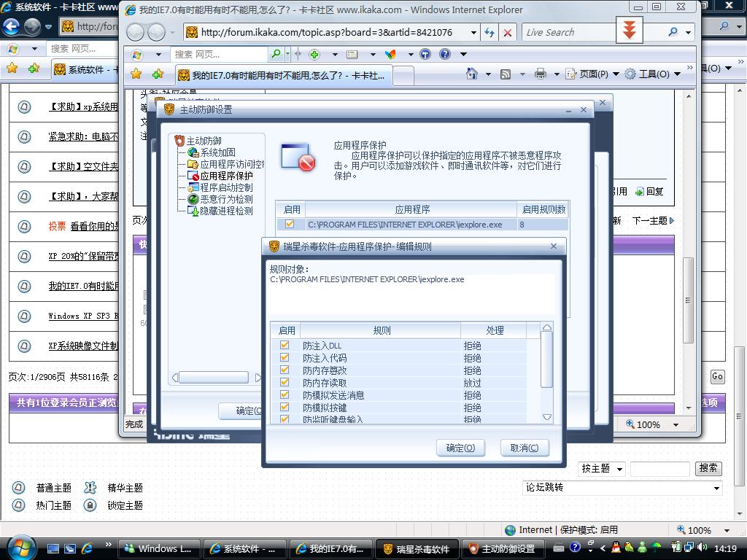Click the Back arrow in background IE window
The image size is (747, 560).
click(x=12, y=26)
